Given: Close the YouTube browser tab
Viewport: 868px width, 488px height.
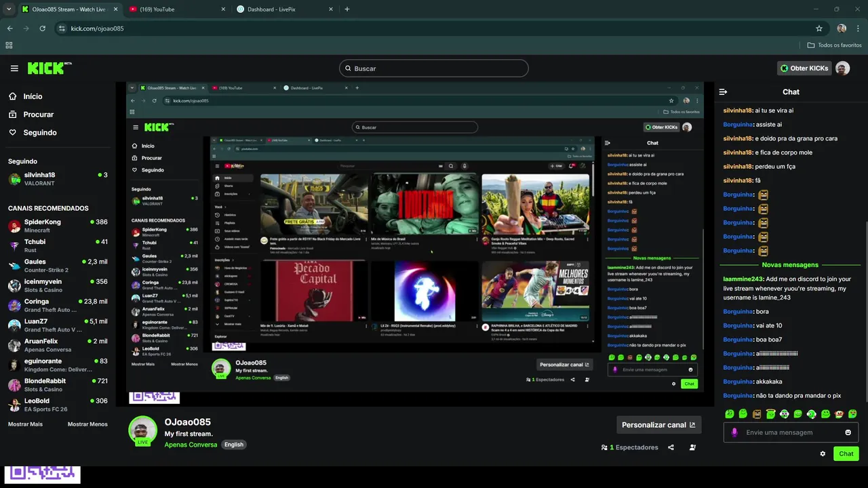Looking at the screenshot, I should point(222,9).
